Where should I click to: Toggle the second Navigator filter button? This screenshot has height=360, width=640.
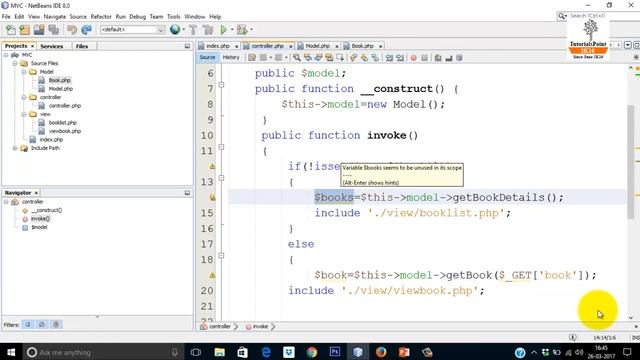point(42,324)
